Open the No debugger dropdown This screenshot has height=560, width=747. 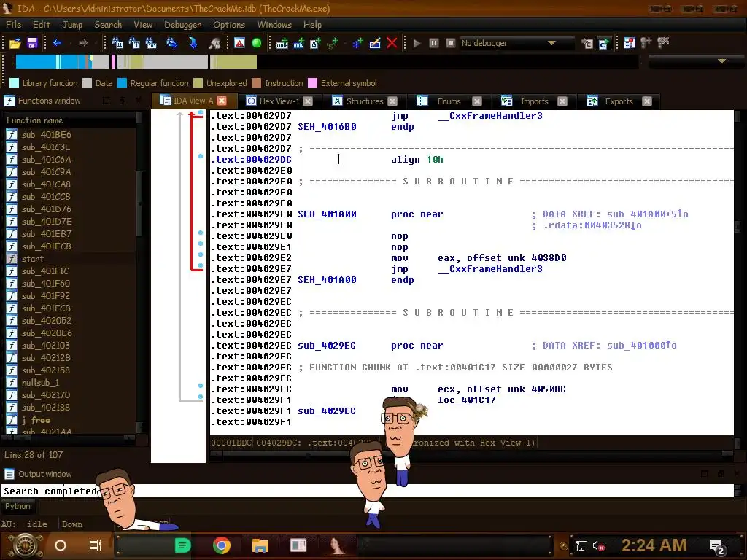click(x=516, y=43)
